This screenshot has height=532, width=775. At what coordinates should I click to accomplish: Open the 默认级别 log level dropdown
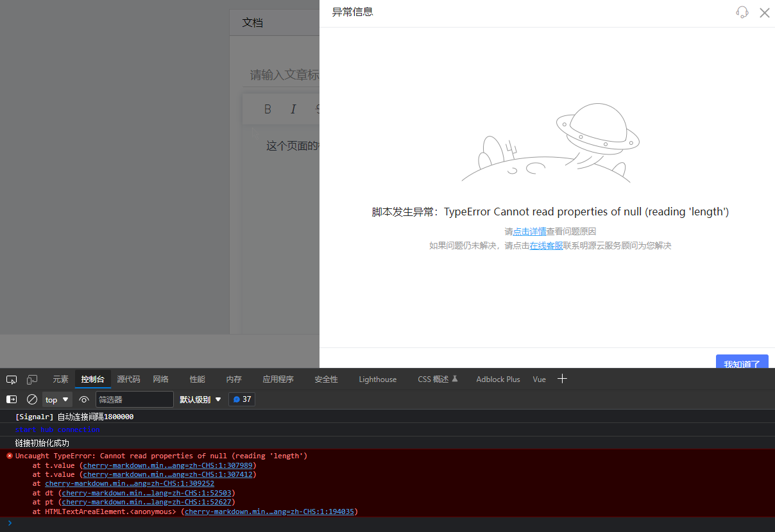tap(200, 399)
